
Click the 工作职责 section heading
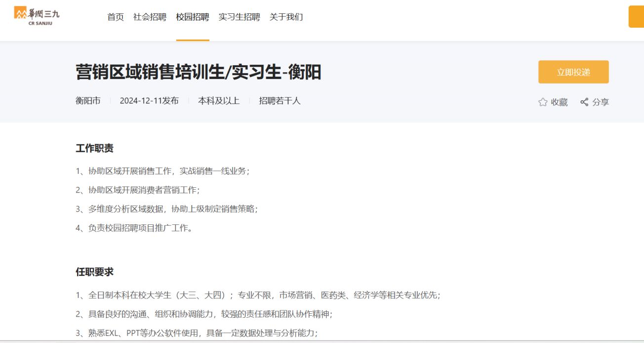pos(94,148)
